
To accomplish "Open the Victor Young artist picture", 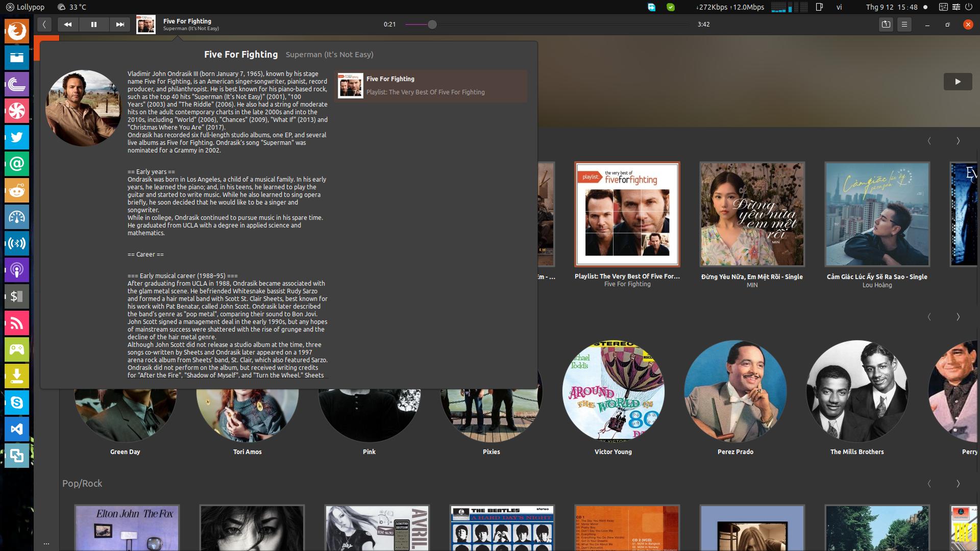I will (x=613, y=391).
